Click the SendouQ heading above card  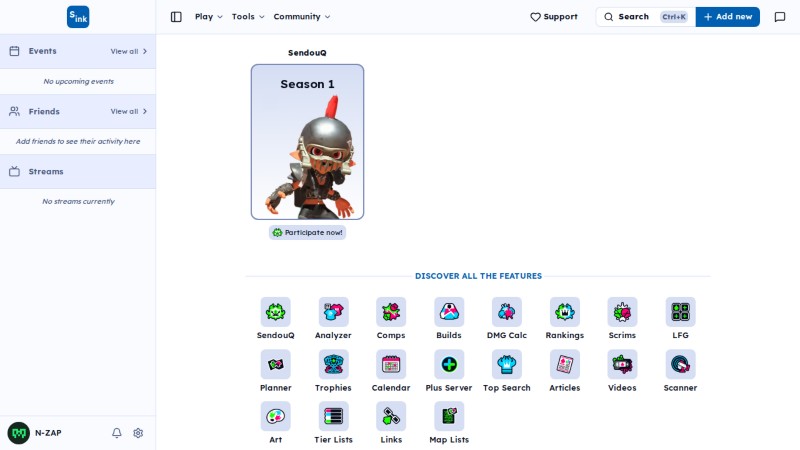point(307,53)
